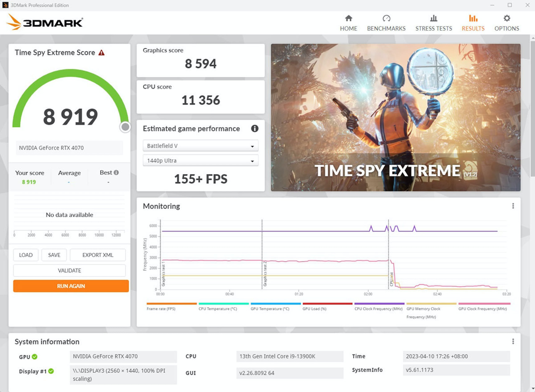This screenshot has width=535, height=392.
Task: Click the Average column label
Action: (x=69, y=173)
